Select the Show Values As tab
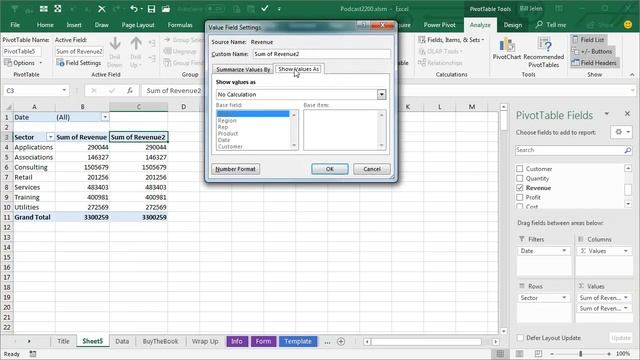This screenshot has width=640, height=360. 298,69
